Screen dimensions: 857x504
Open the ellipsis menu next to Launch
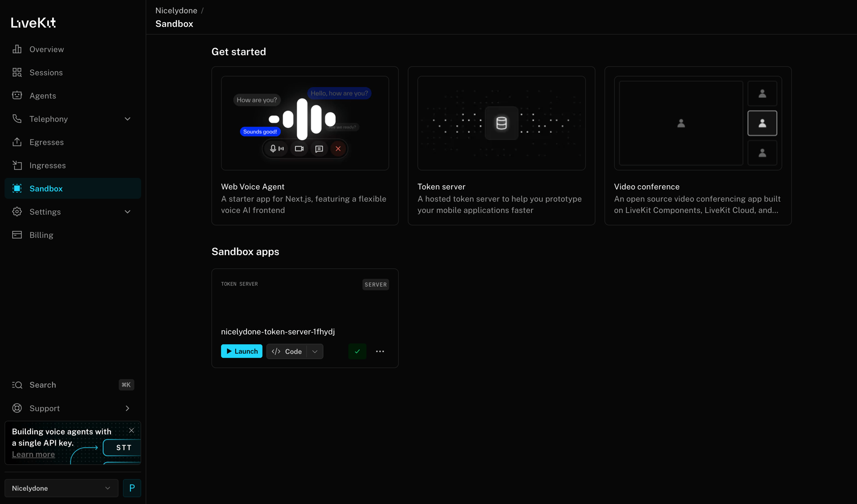(380, 351)
